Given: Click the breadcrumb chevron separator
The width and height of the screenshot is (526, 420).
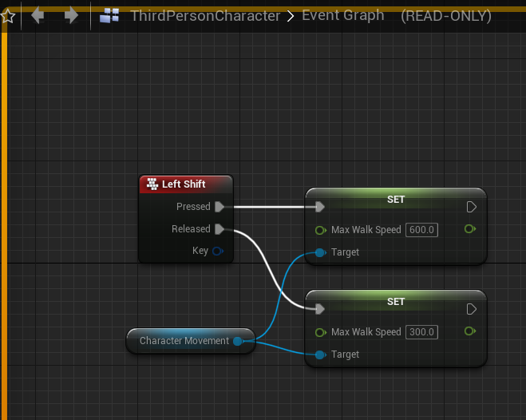Looking at the screenshot, I should coord(291,16).
